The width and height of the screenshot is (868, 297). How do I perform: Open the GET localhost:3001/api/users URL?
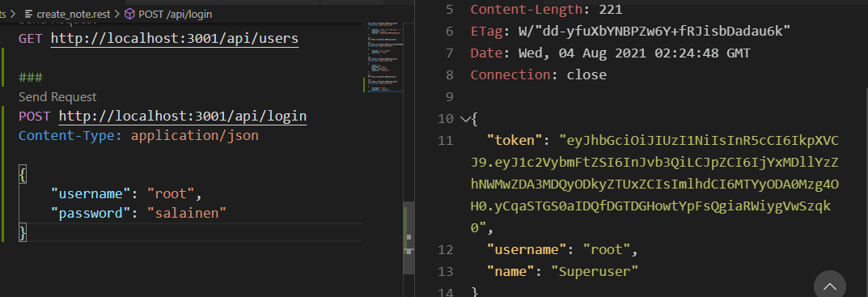175,39
